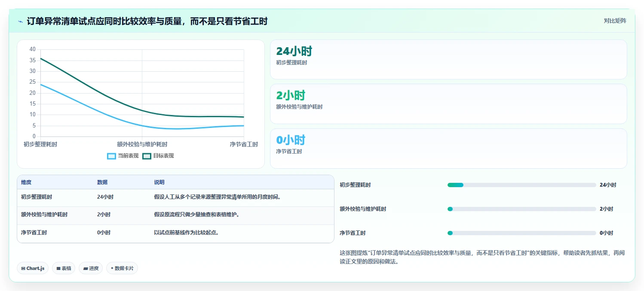Click the 0小时 cell in the table

click(104, 233)
